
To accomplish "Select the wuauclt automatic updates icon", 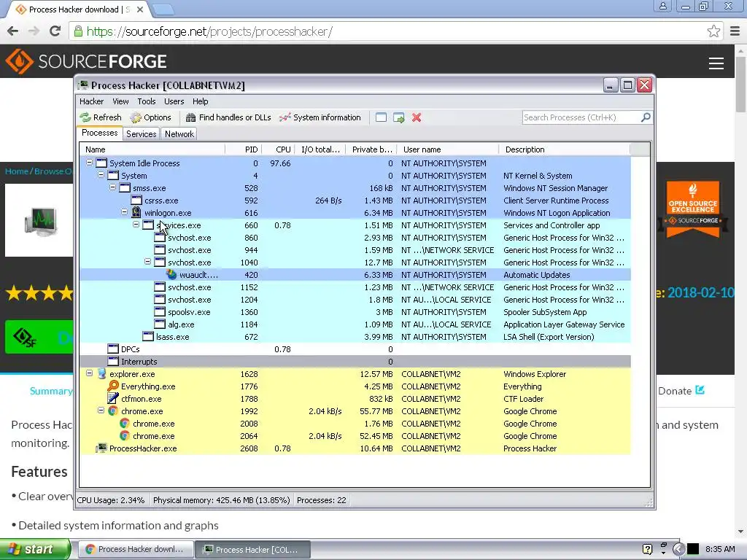I will pos(171,274).
